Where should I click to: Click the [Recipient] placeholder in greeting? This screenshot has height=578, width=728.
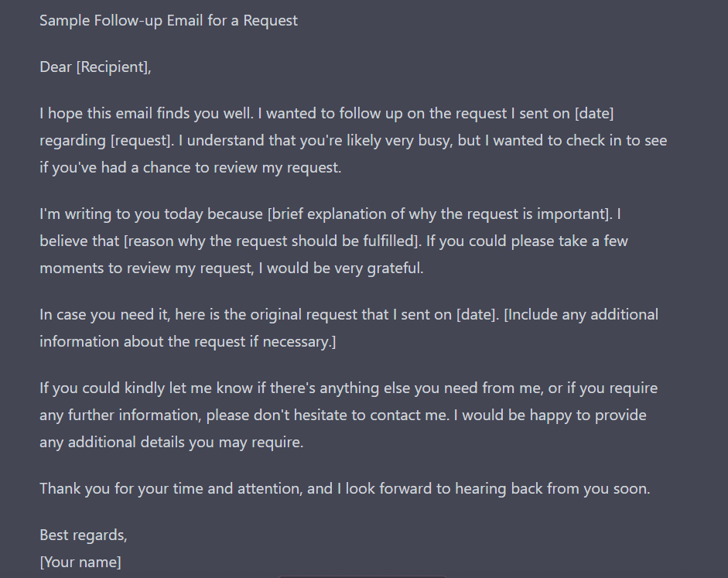click(x=112, y=67)
